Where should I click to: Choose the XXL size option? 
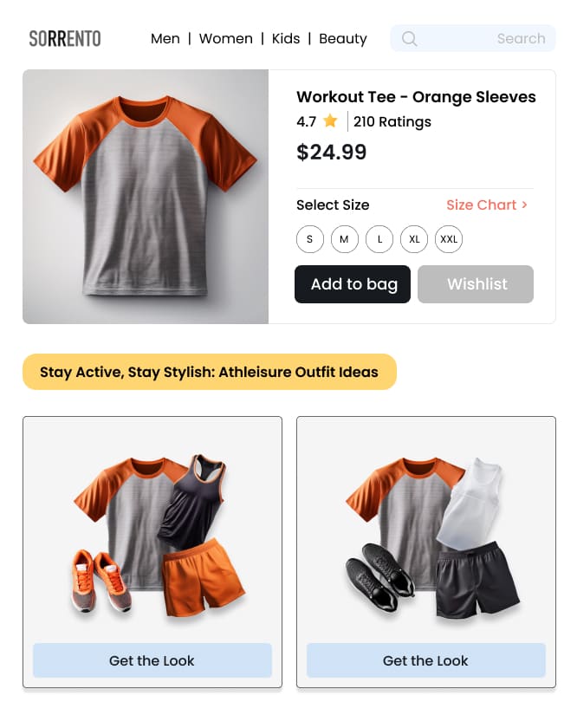tap(449, 239)
